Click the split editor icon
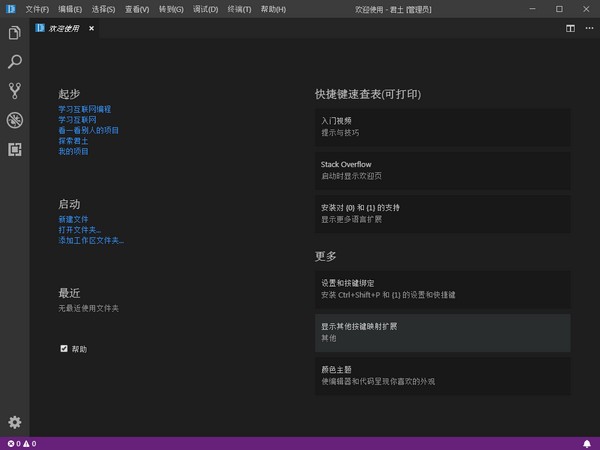Viewport: 600px width, 450px height. [570, 28]
